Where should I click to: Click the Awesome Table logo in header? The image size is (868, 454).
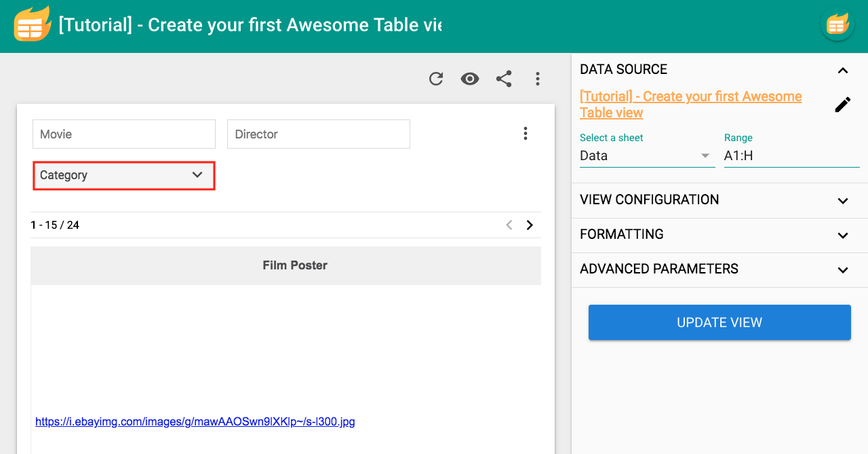[x=32, y=24]
